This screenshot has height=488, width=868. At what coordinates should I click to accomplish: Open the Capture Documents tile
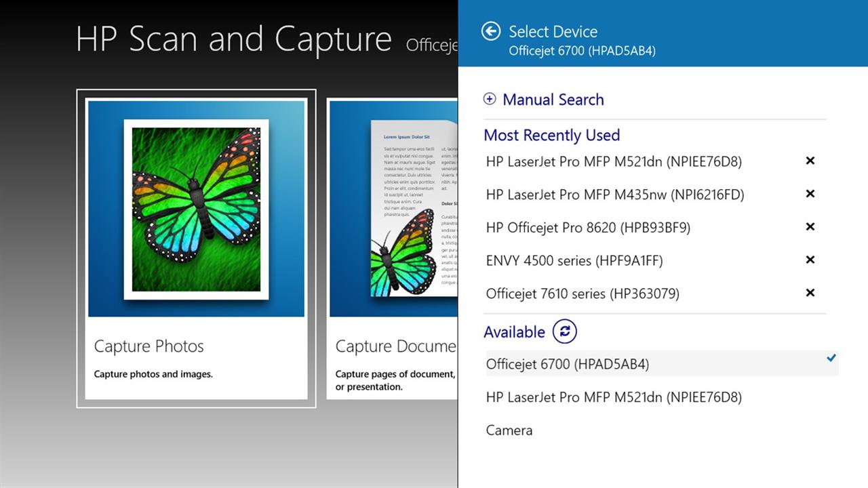pyautogui.click(x=392, y=249)
